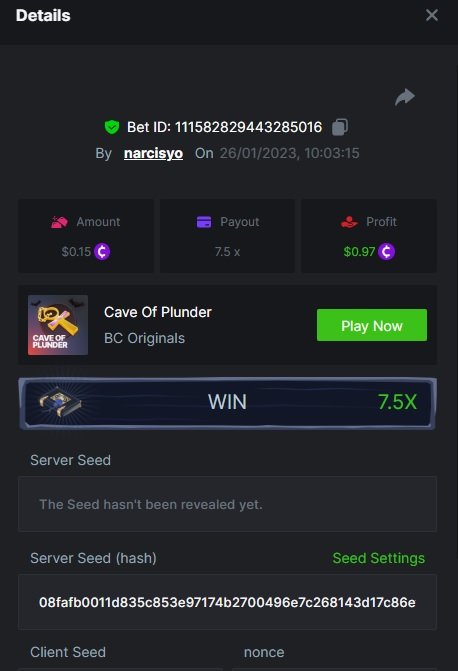The height and width of the screenshot is (671, 458).
Task: Click the Payout card icon
Action: pos(204,222)
